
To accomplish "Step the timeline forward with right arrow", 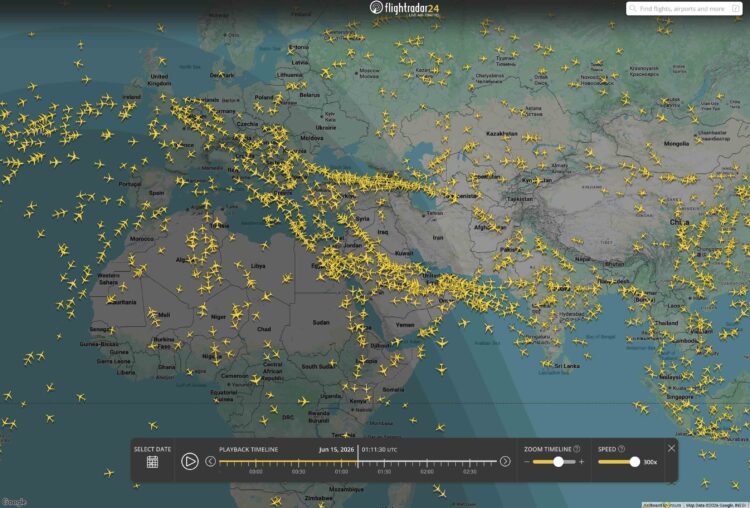I will pyautogui.click(x=505, y=461).
